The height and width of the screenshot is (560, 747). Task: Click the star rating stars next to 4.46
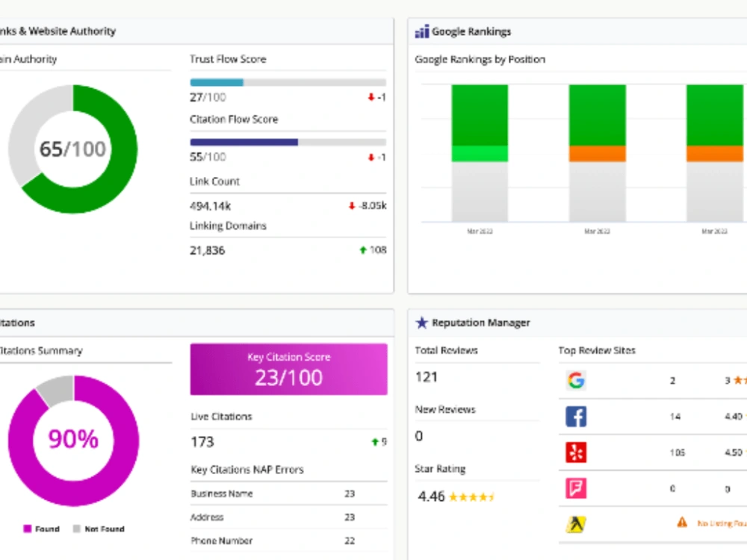coord(471,497)
